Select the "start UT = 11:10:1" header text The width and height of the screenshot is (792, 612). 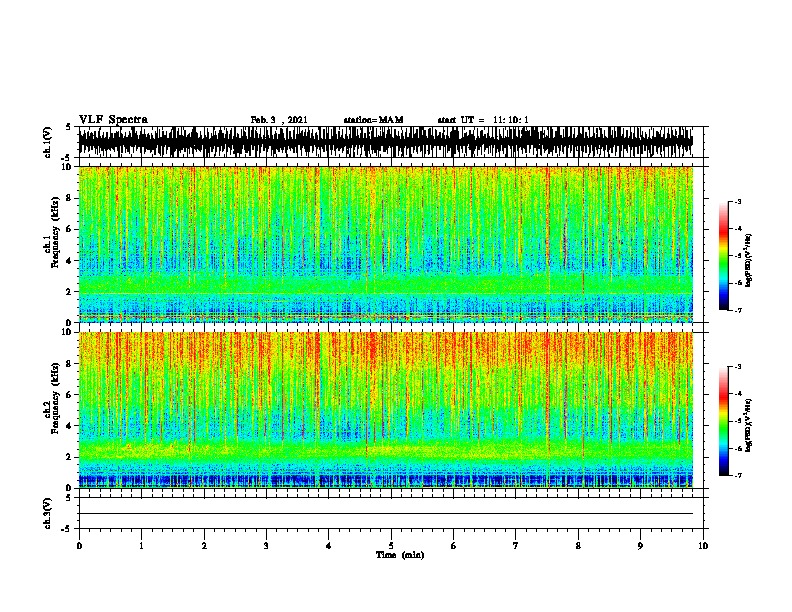pos(483,120)
